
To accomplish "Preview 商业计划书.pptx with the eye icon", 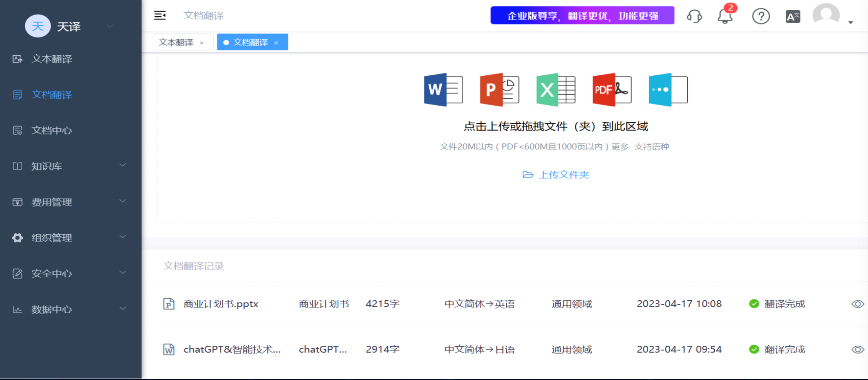I will pyautogui.click(x=857, y=304).
